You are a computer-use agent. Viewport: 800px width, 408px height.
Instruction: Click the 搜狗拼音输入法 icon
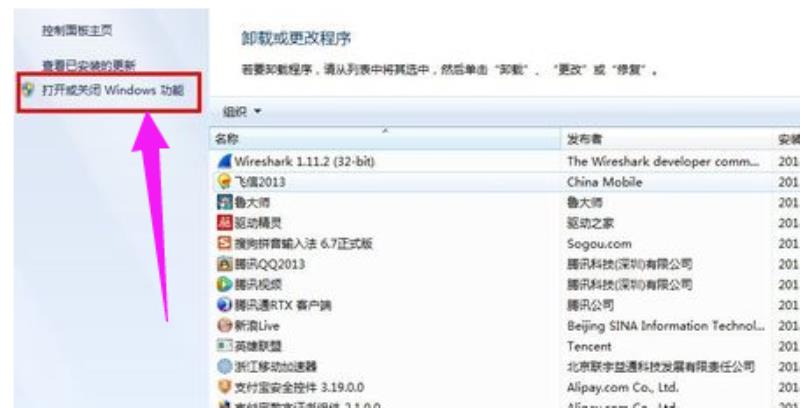(224, 243)
